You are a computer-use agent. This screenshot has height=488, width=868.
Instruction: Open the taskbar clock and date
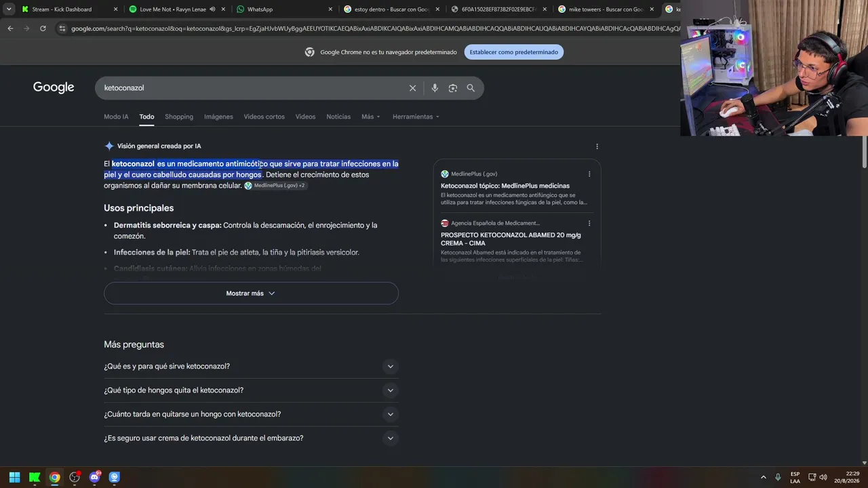[x=847, y=477]
